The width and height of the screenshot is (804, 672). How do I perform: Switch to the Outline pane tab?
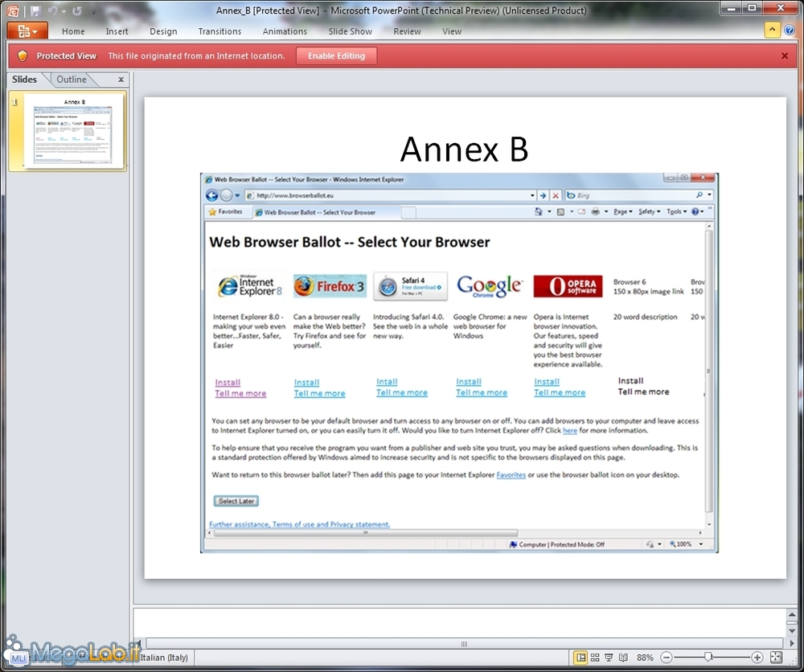(x=72, y=80)
